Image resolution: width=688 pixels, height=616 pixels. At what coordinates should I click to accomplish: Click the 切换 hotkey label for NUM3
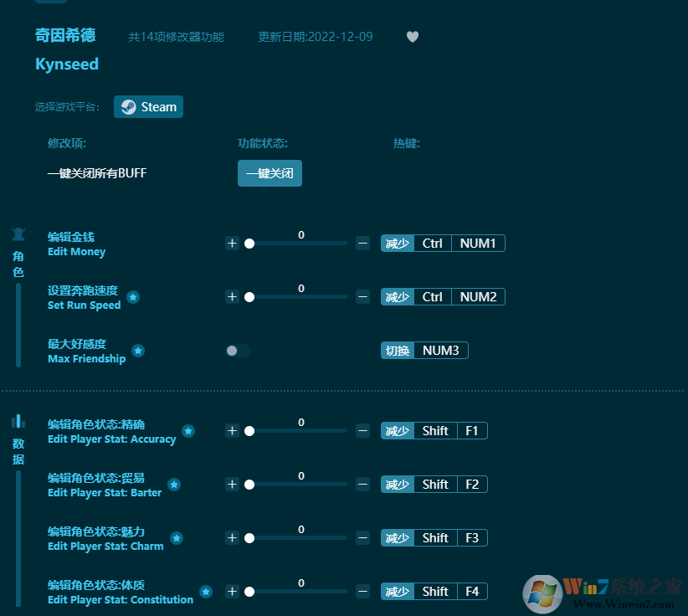coord(398,350)
